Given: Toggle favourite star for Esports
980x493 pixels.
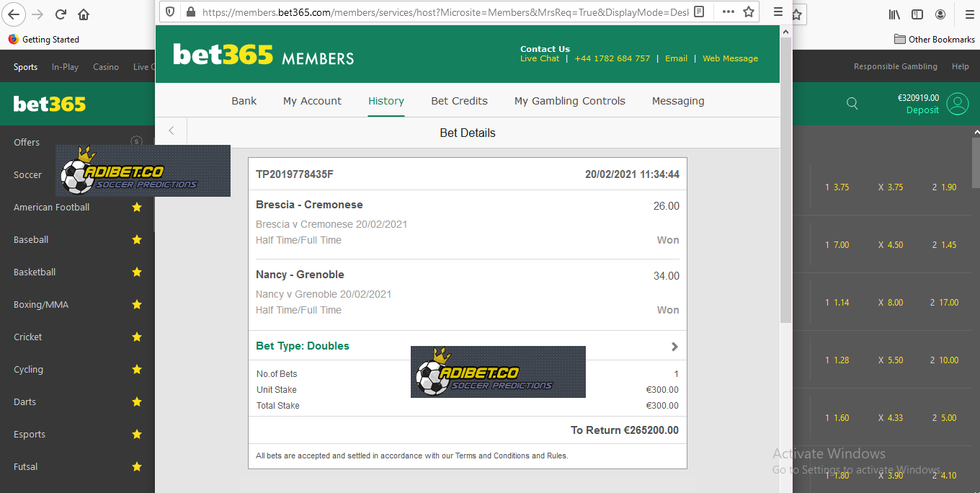Looking at the screenshot, I should coord(136,434).
